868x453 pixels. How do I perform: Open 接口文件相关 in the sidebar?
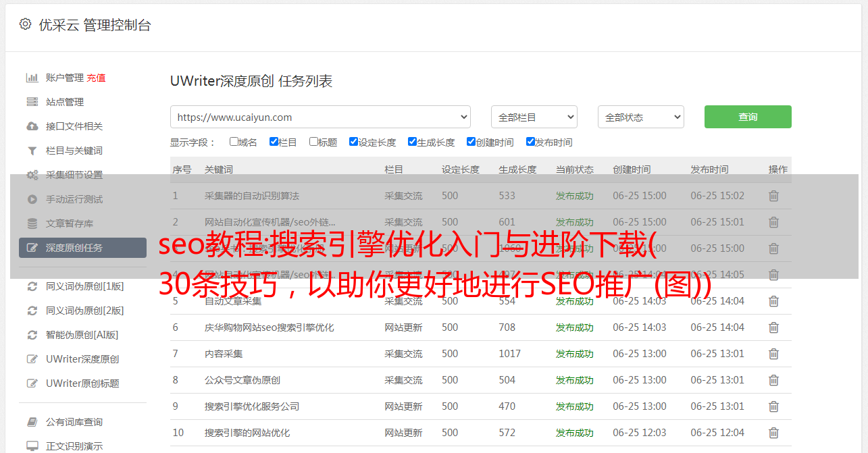(74, 126)
